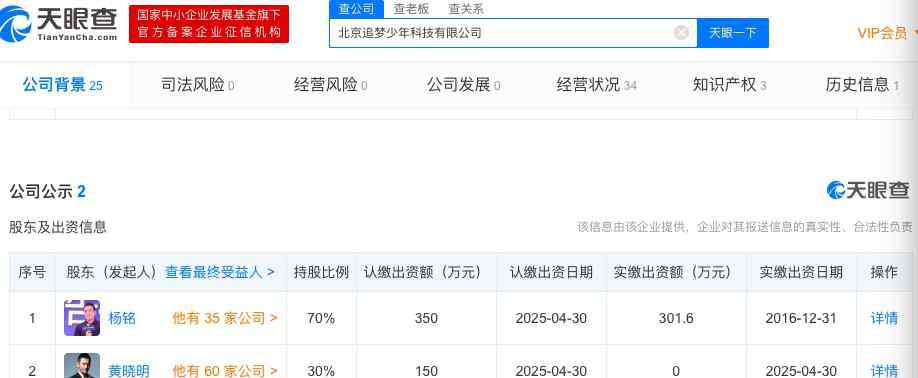Switch to the 查关系 search tab
918x378 pixels.
point(466,9)
